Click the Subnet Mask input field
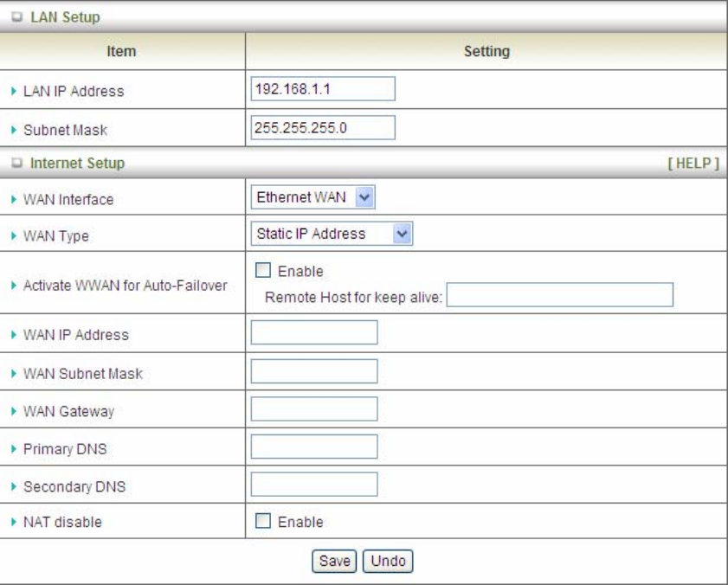Viewport: 728px width, 585px height. (x=322, y=127)
